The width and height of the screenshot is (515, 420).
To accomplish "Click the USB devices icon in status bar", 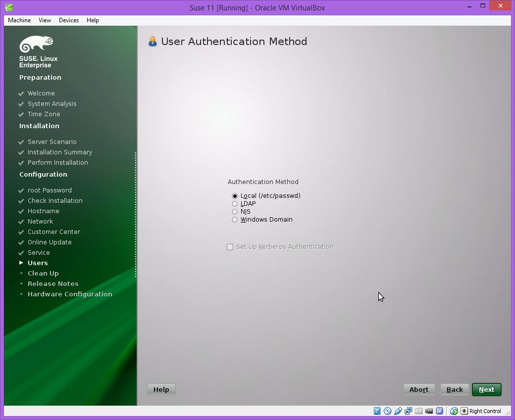I will [x=398, y=411].
